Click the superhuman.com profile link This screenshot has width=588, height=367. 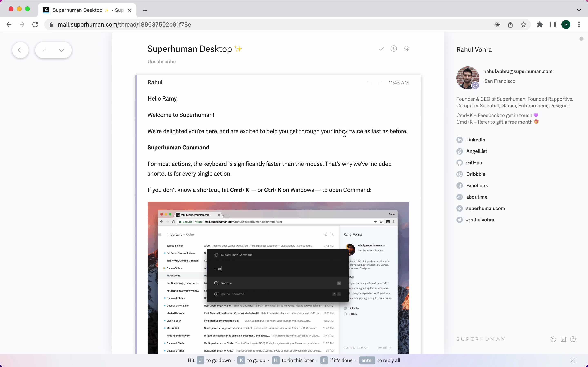click(x=485, y=208)
